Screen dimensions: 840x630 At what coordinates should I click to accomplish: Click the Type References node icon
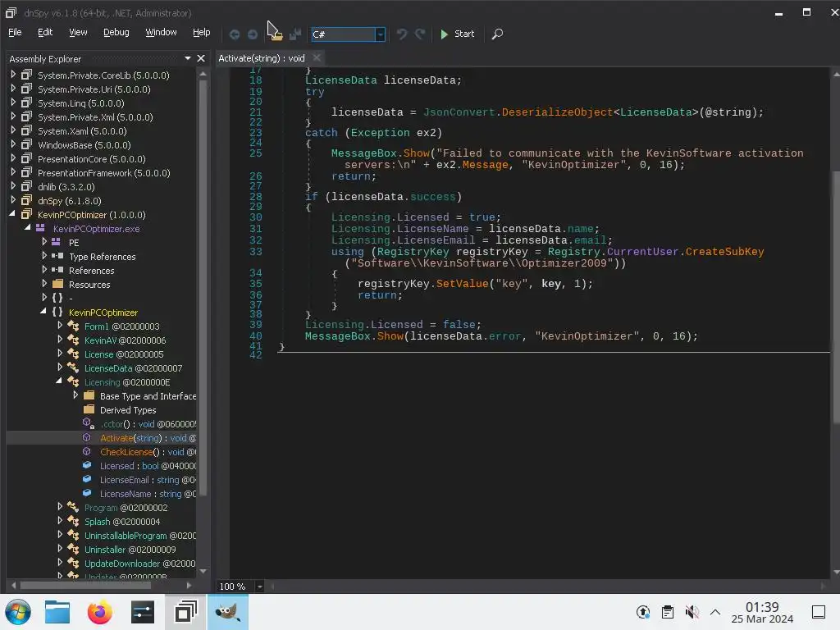click(57, 256)
